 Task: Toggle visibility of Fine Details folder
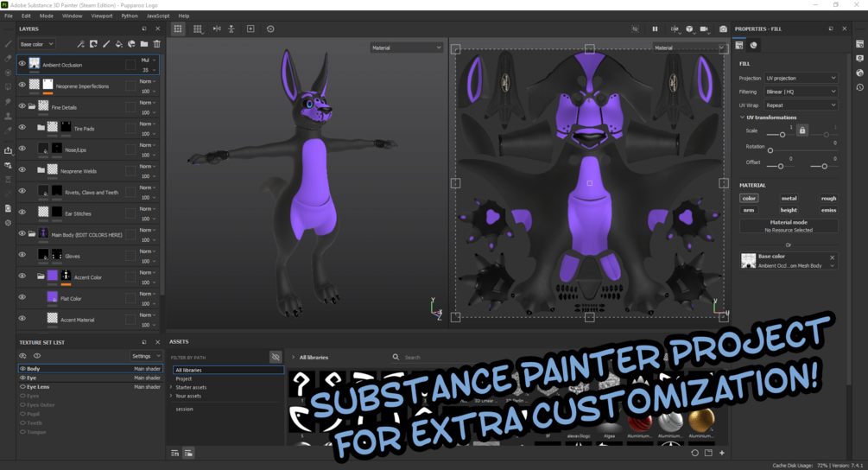pos(22,105)
